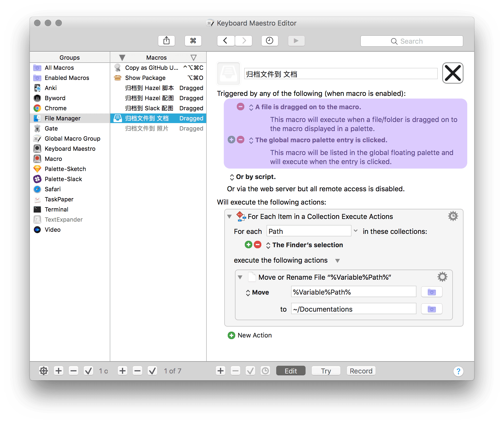This screenshot has width=504, height=423.
Task: Click the Record button
Action: point(361,371)
